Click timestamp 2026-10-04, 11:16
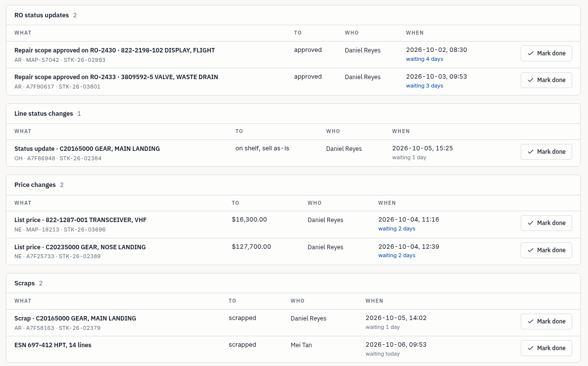The width and height of the screenshot is (588, 366). [409, 220]
